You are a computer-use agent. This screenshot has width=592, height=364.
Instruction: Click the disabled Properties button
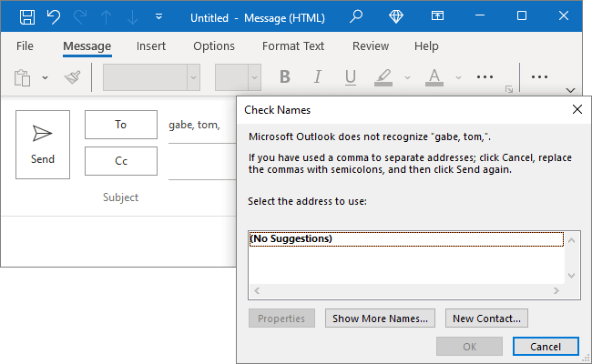tap(281, 318)
